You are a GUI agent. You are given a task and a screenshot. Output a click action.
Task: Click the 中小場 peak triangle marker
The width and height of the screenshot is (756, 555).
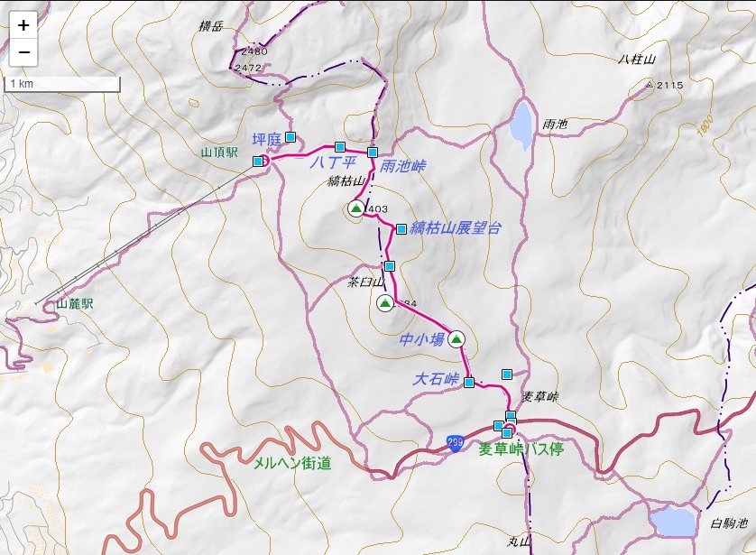[x=456, y=339]
